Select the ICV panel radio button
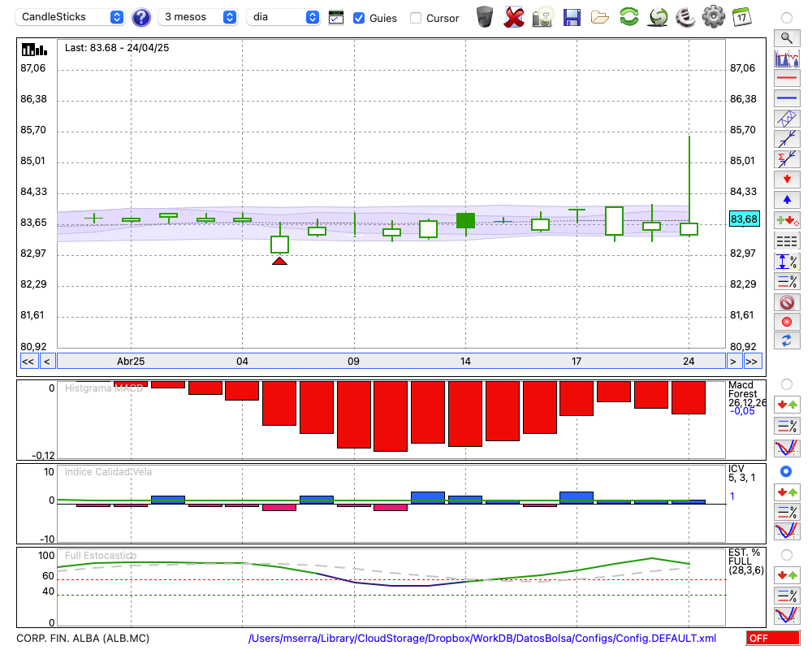Screen dimensions: 812x650 pos(787,472)
